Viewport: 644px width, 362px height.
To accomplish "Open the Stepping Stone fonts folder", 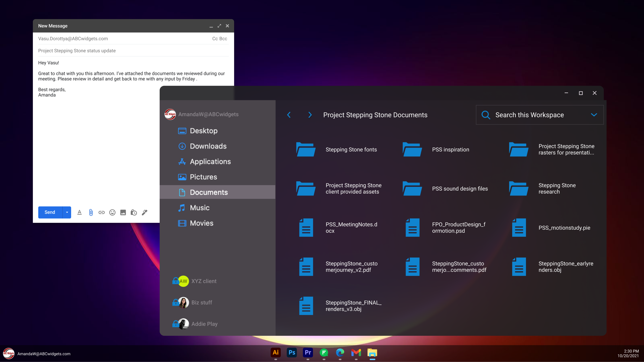I will (x=336, y=149).
